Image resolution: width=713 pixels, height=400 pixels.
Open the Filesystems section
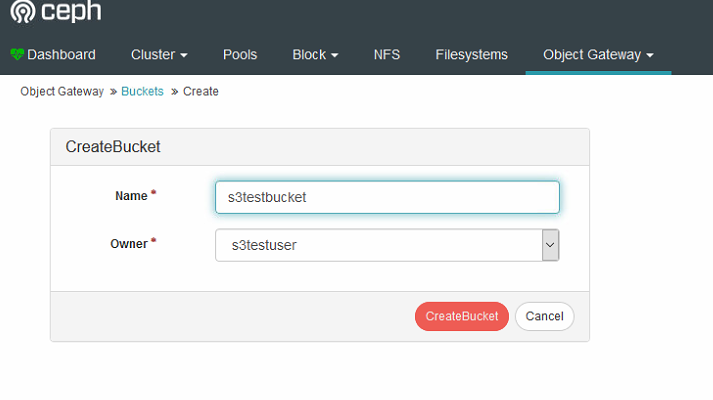point(471,55)
